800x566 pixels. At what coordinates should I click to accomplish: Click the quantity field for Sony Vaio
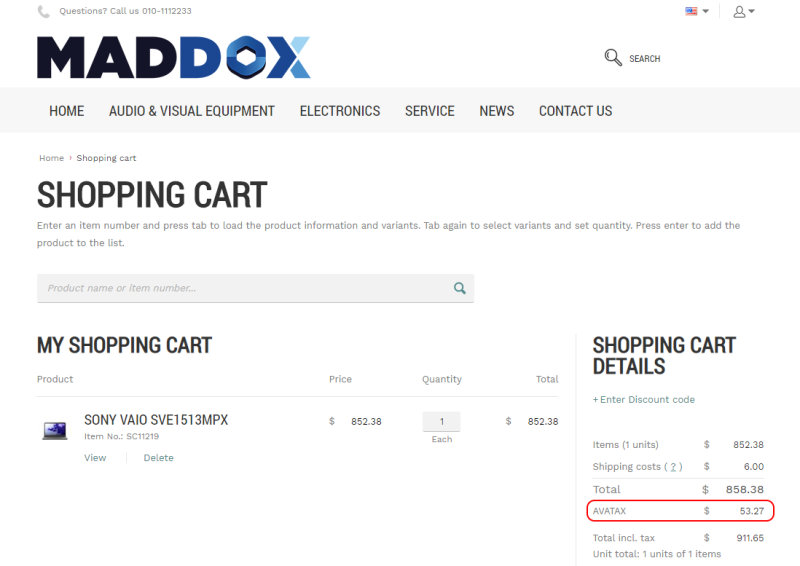click(x=441, y=422)
